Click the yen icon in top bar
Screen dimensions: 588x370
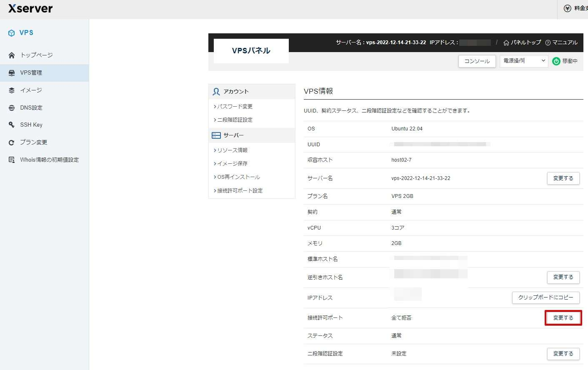[567, 8]
